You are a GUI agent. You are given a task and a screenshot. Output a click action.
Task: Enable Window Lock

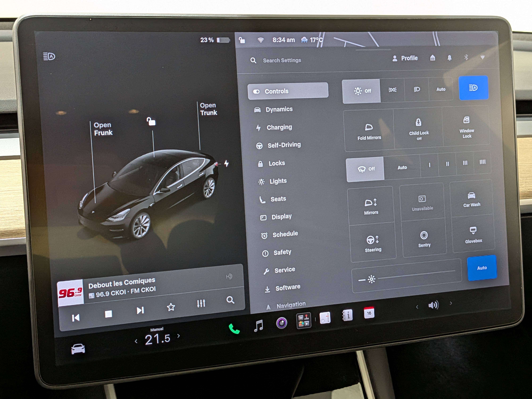coord(466,126)
